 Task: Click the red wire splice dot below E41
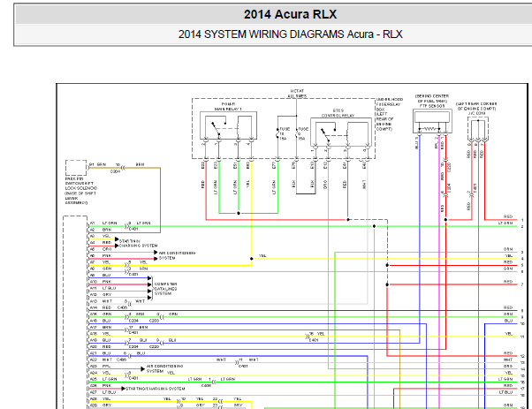click(348, 220)
